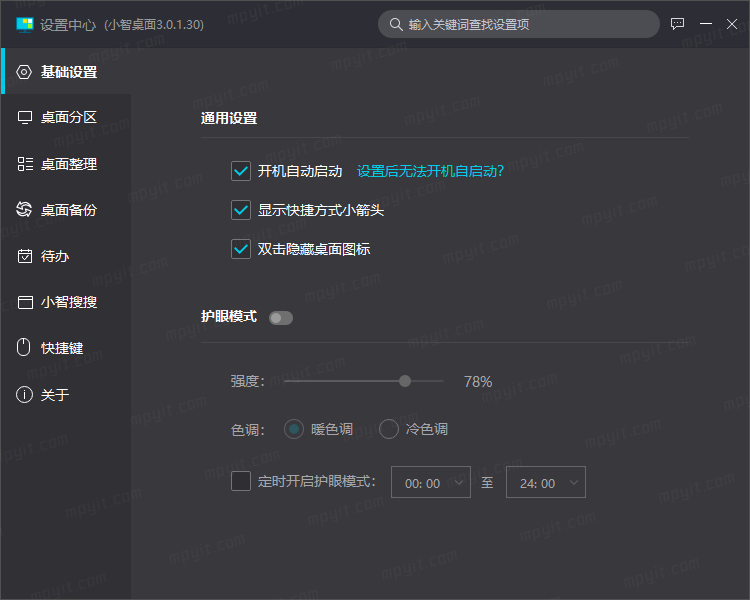Select the 待办 menu item
The width and height of the screenshot is (750, 600).
tap(66, 256)
